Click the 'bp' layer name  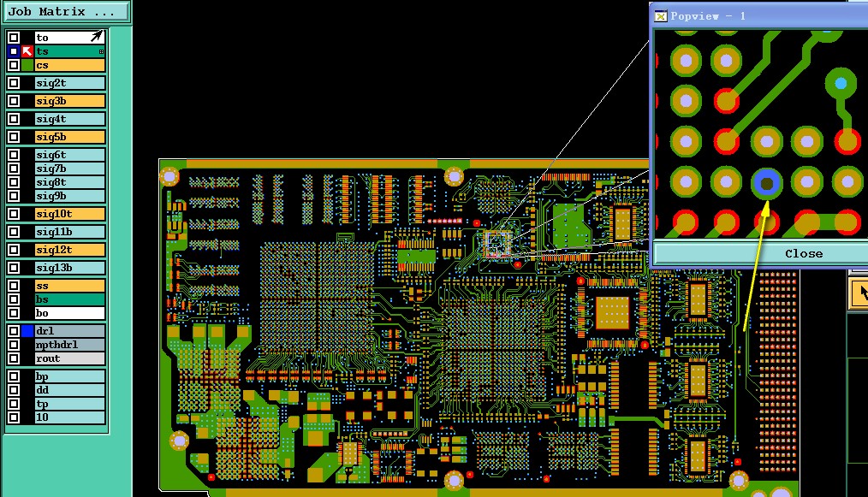click(x=69, y=376)
